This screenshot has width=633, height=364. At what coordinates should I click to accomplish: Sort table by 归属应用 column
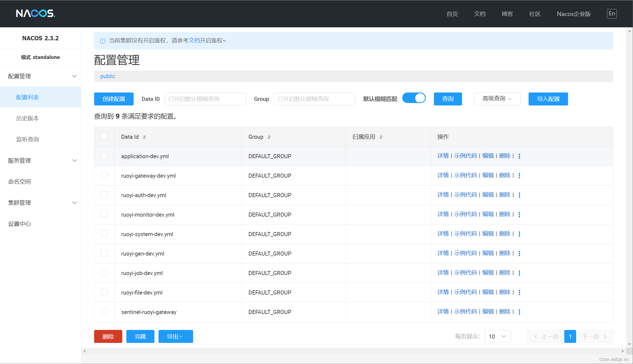pos(381,137)
